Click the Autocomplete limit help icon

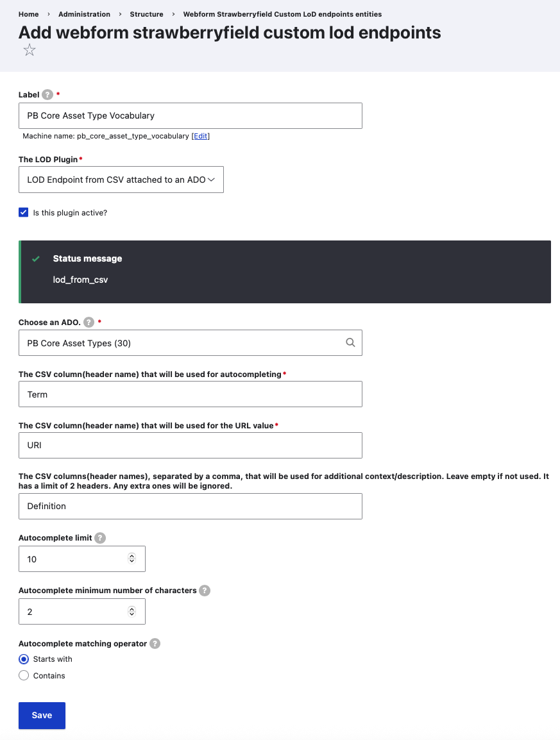(100, 538)
